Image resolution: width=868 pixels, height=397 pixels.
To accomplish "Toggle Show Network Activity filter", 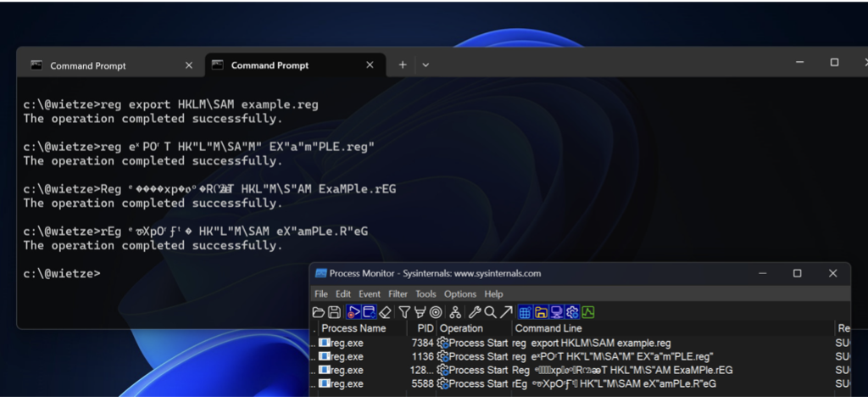I will 556,312.
